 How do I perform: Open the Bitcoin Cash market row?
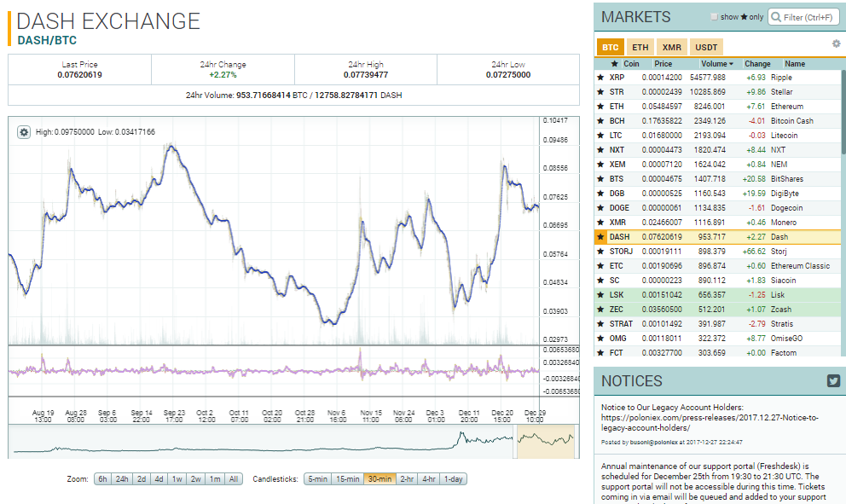(717, 121)
